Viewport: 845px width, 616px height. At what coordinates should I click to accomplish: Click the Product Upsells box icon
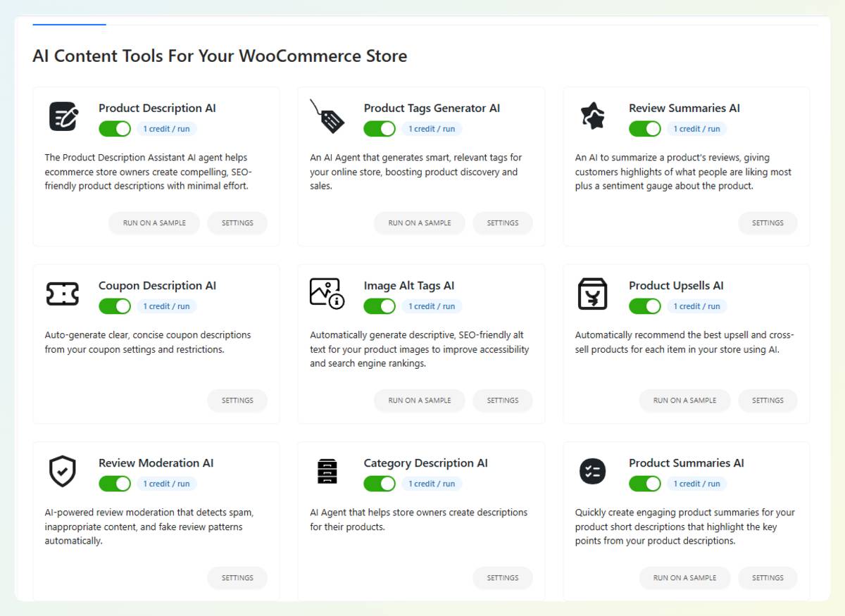(593, 294)
